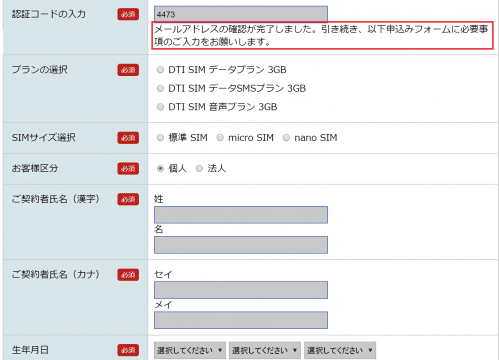Select 標準 SIM size
Viewport: 500px width, 360px height.
[160, 138]
